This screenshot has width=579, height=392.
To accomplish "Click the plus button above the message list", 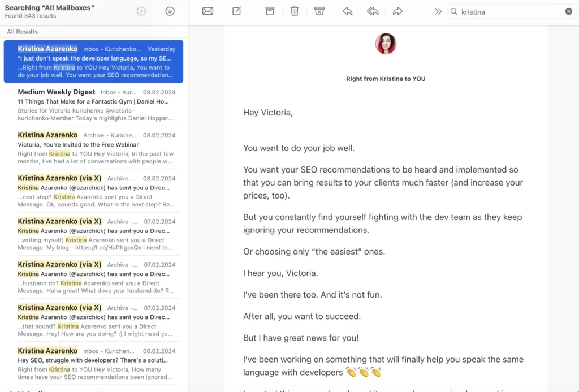I will pyautogui.click(x=141, y=11).
